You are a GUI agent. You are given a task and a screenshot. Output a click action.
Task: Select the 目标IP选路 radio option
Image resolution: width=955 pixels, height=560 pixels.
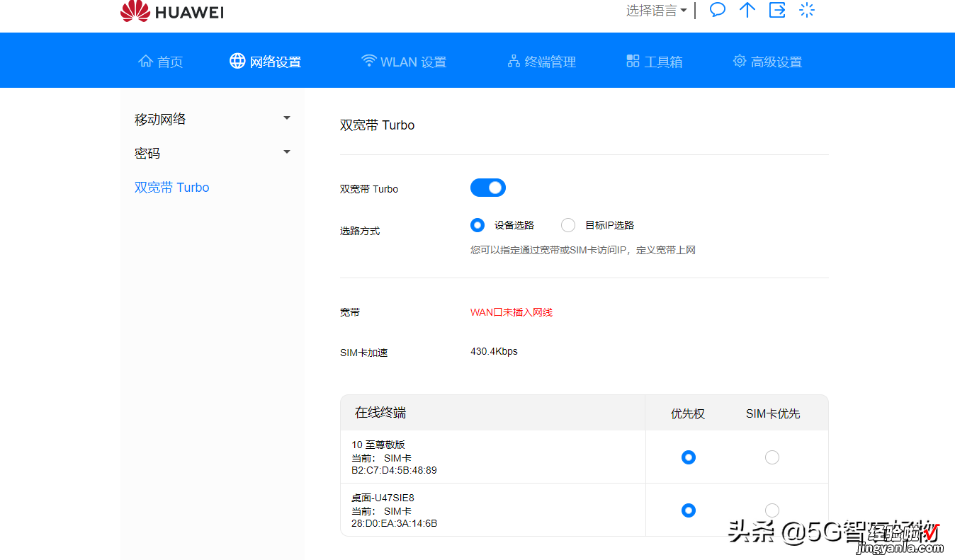tap(568, 225)
